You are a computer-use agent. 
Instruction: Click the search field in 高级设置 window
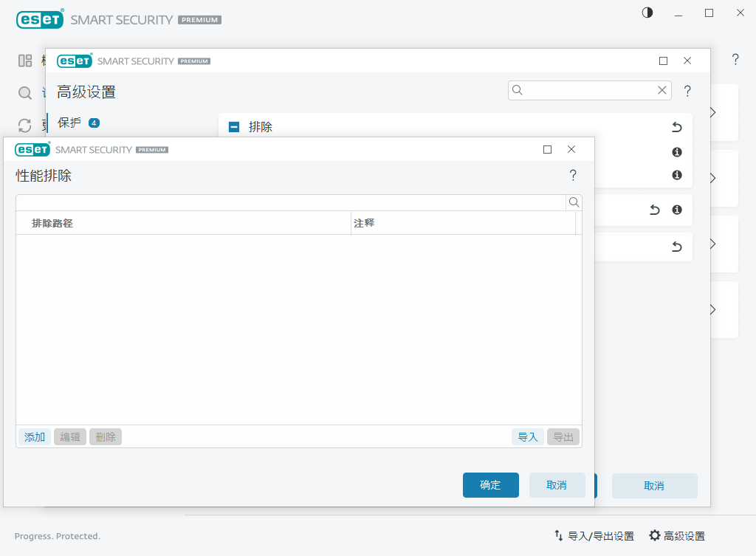coord(589,90)
